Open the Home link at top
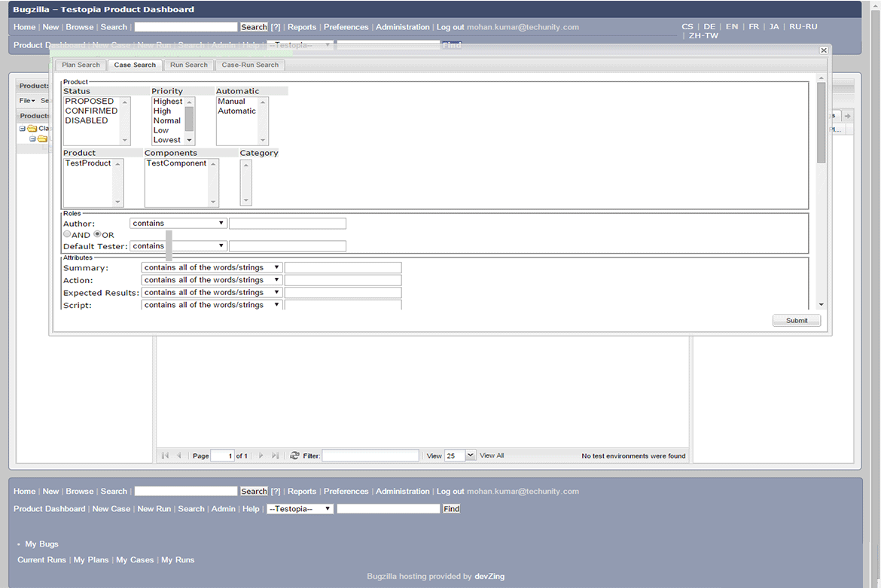Image resolution: width=881 pixels, height=588 pixels. click(24, 27)
